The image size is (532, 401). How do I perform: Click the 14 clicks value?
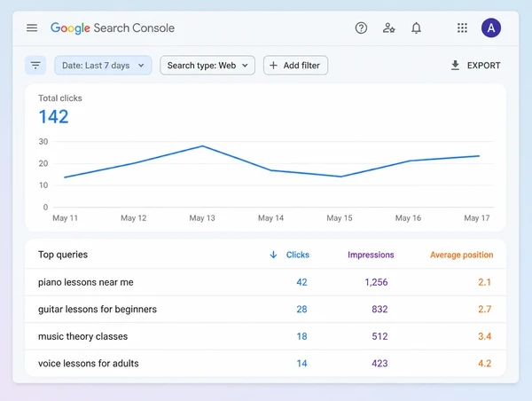301,364
